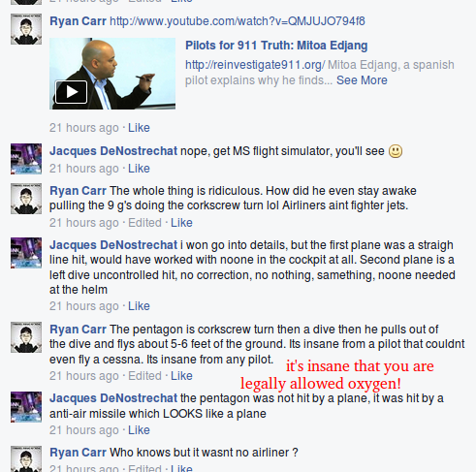The image size is (476, 472).
Task: Open Jacques' avatar on the anti-air missile comment
Action: point(26,407)
